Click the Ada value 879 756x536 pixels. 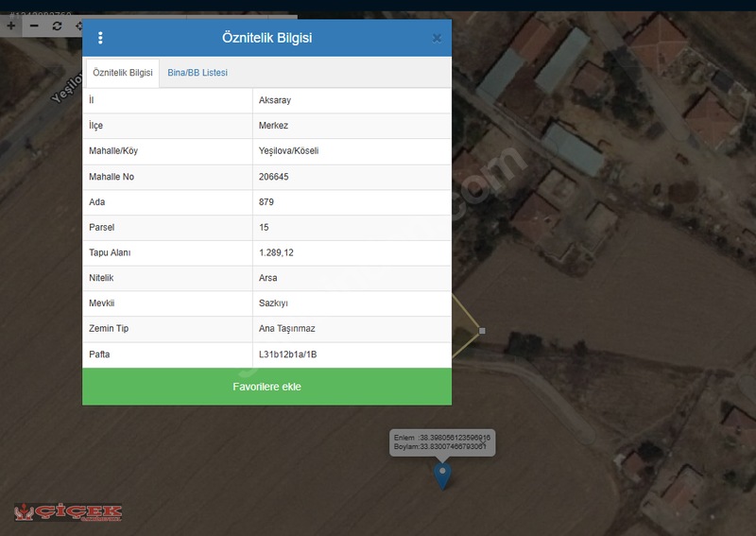266,201
